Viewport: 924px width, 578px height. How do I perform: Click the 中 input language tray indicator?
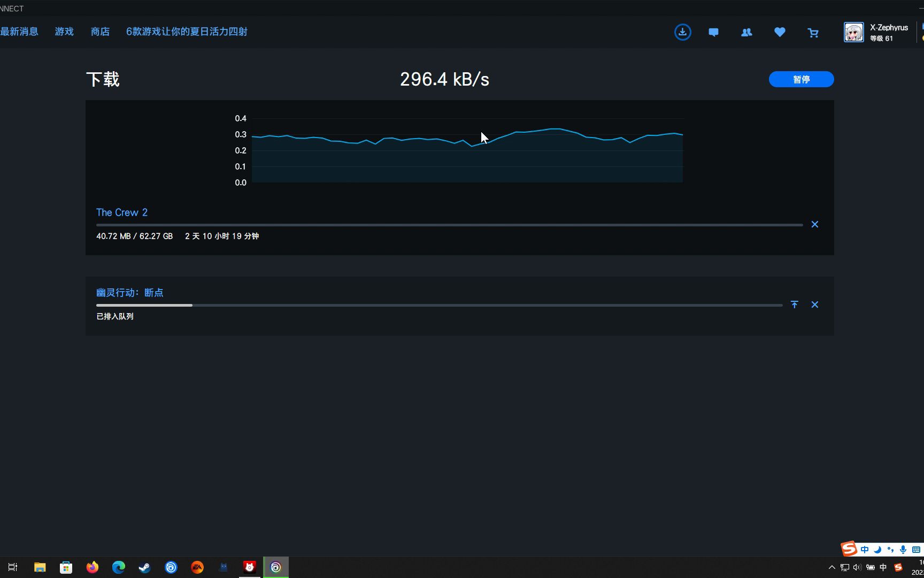click(x=883, y=567)
